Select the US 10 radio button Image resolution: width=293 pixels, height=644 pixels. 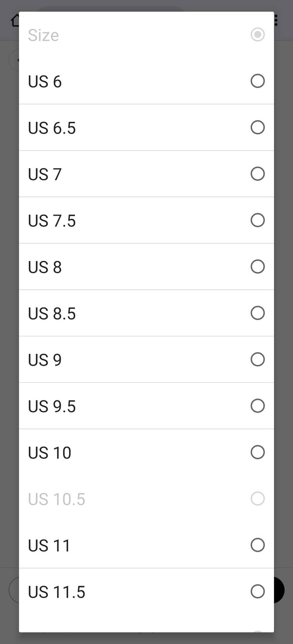pos(257,452)
